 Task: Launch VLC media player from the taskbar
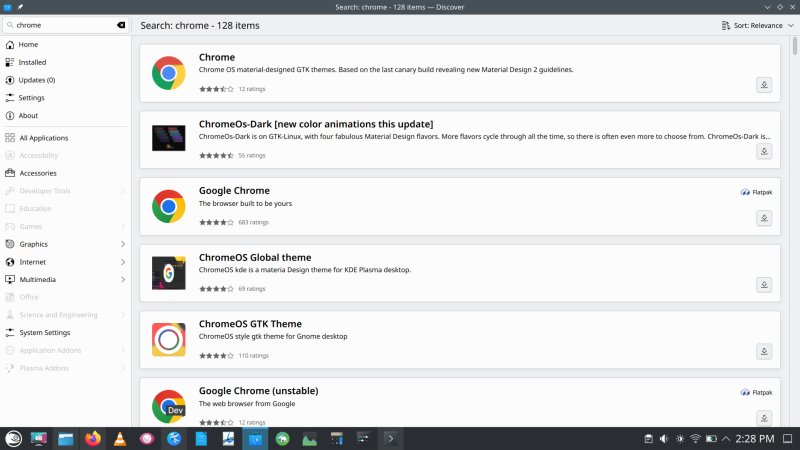click(x=120, y=439)
